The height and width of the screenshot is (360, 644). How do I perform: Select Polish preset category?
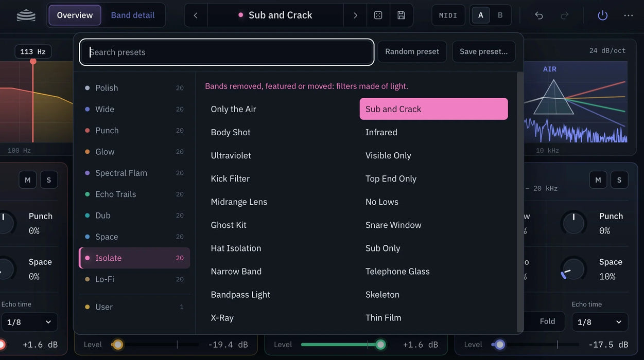tap(134, 88)
